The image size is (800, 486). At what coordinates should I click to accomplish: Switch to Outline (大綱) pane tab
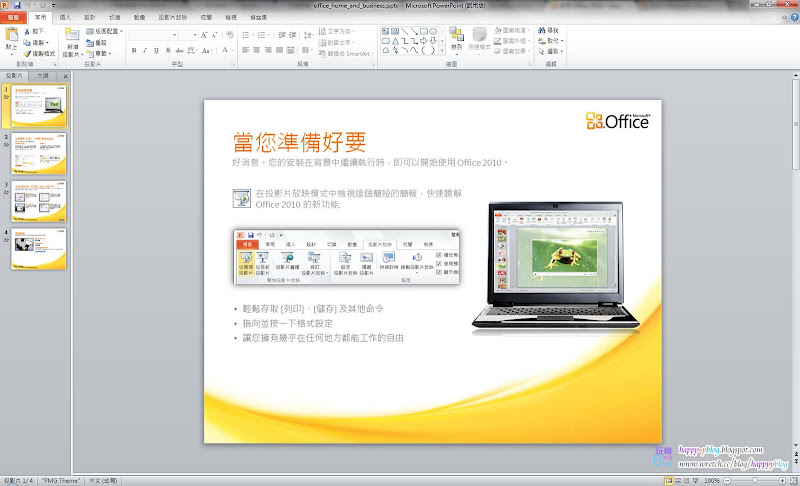(43, 76)
